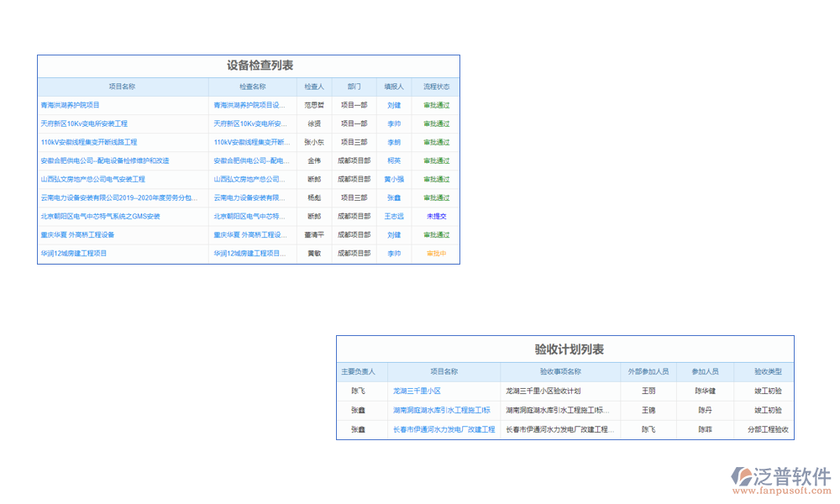Click the 流程状态 column header
The image size is (840, 504).
tap(436, 87)
